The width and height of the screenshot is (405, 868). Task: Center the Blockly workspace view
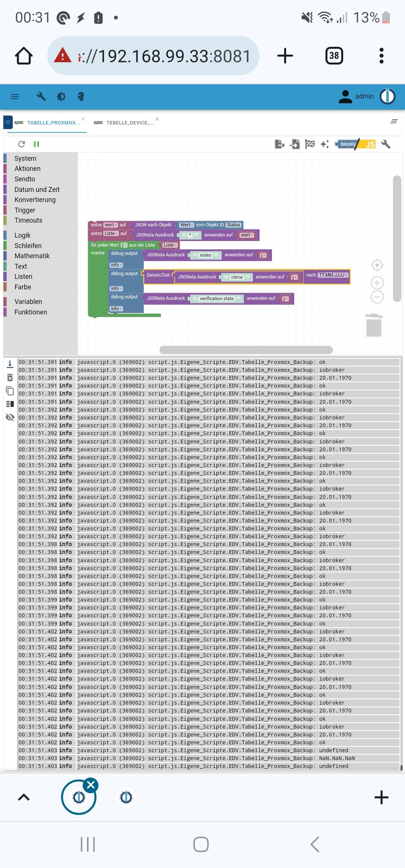tap(377, 265)
